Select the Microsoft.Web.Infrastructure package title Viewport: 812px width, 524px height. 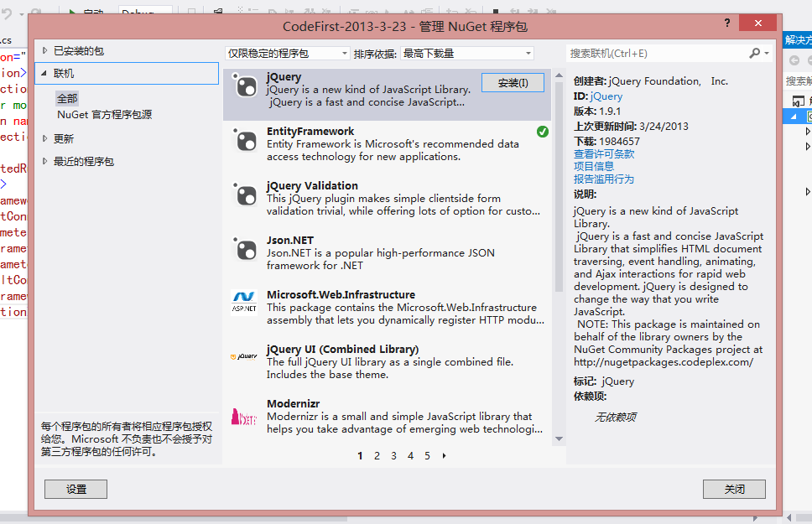(x=341, y=294)
